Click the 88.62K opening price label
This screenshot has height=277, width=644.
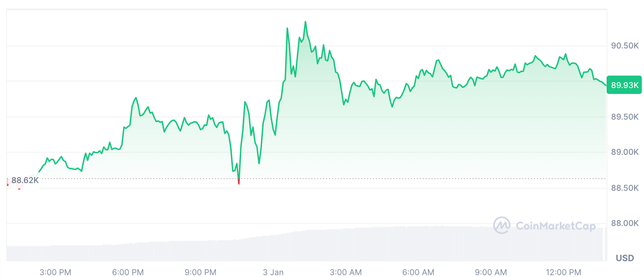click(x=25, y=180)
